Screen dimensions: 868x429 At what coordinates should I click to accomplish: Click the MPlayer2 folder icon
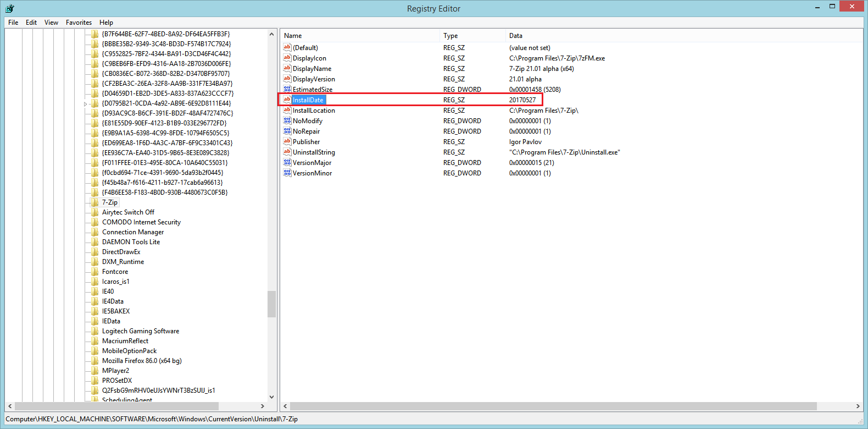click(x=95, y=371)
